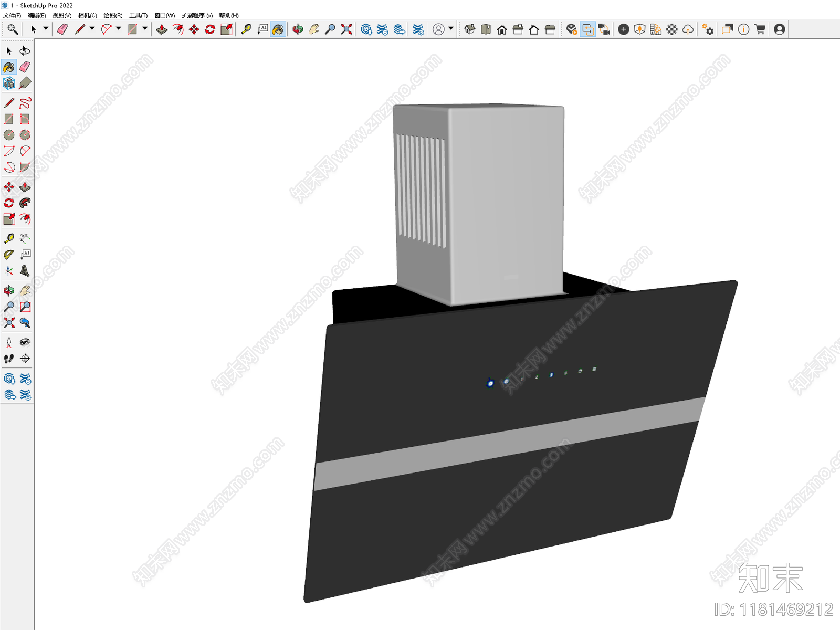Open Extension Warehouse from top toolbar
The width and height of the screenshot is (840, 630).
point(383,29)
